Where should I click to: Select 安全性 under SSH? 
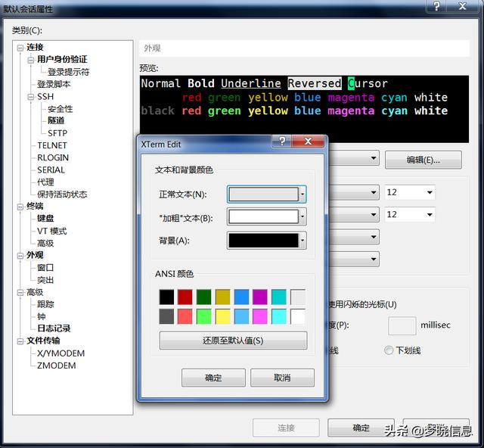pyautogui.click(x=60, y=109)
